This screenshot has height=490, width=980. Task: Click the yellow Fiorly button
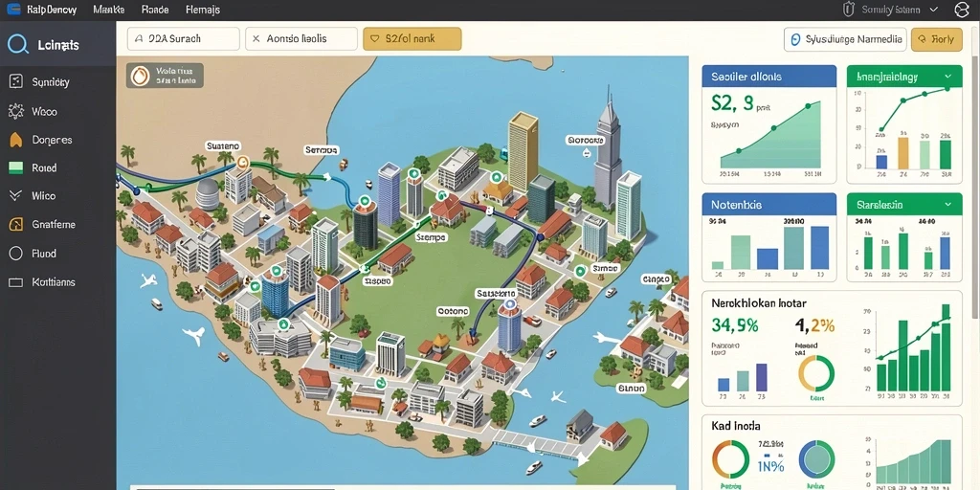point(936,39)
